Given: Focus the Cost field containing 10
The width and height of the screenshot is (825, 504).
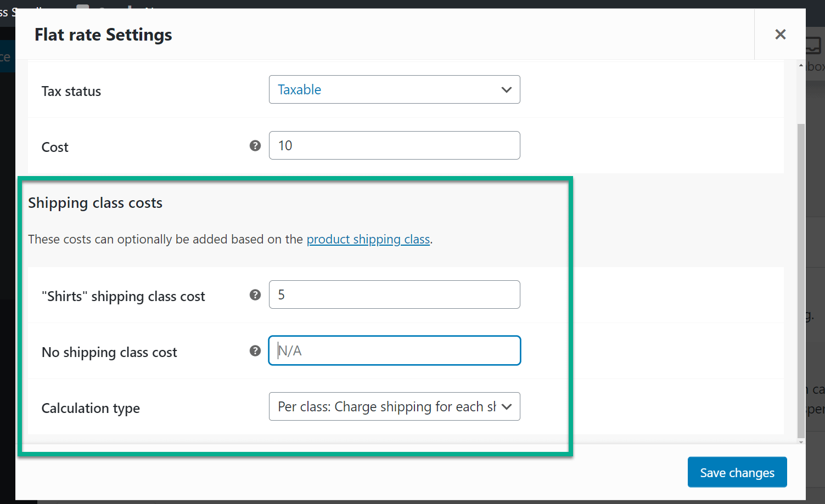Looking at the screenshot, I should (x=394, y=145).
